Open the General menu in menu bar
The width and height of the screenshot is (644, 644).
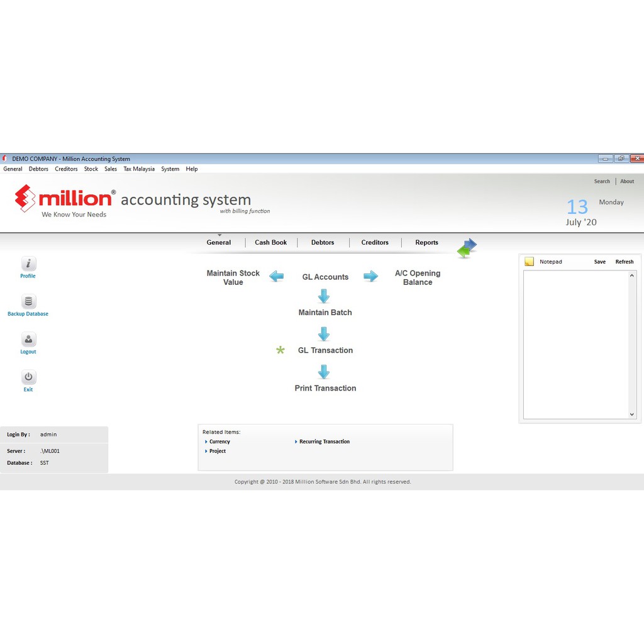point(13,169)
